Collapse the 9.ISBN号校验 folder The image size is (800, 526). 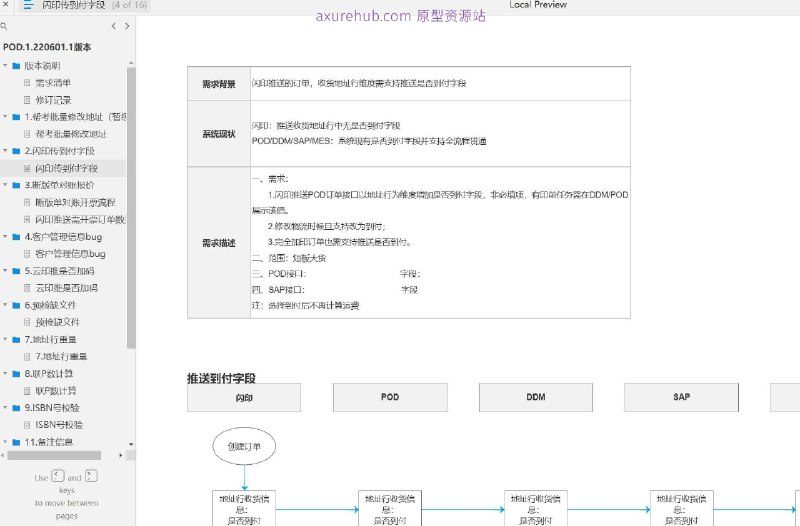pos(5,408)
